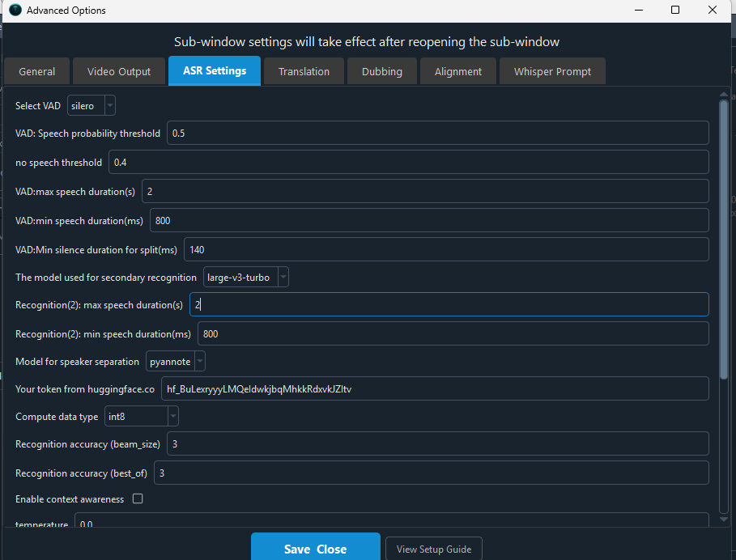Click the scrollbar up arrow

[x=724, y=94]
